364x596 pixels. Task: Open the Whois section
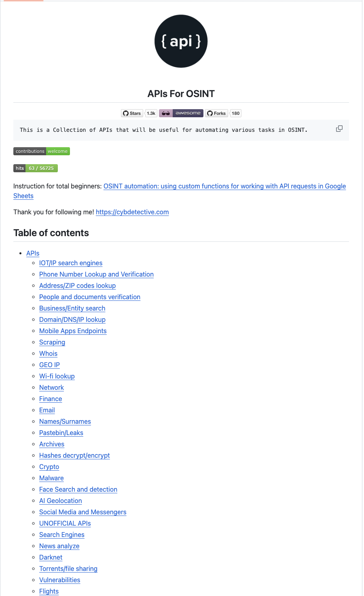pyautogui.click(x=48, y=353)
